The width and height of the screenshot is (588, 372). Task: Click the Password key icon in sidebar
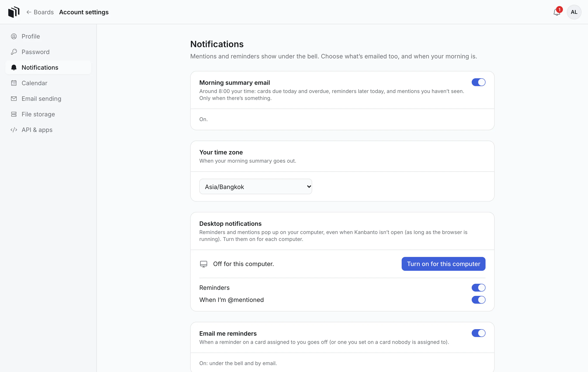14,52
